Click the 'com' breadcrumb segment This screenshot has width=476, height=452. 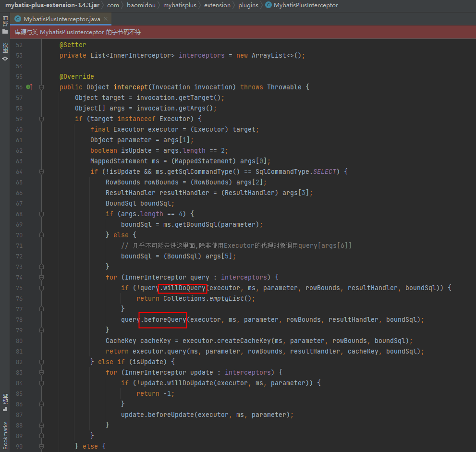pyautogui.click(x=113, y=5)
